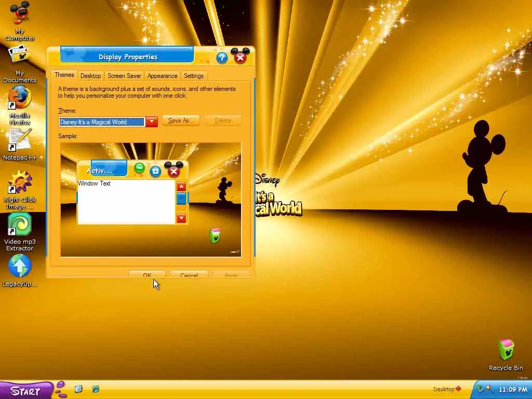Open the Screen Saver tab

pos(124,76)
